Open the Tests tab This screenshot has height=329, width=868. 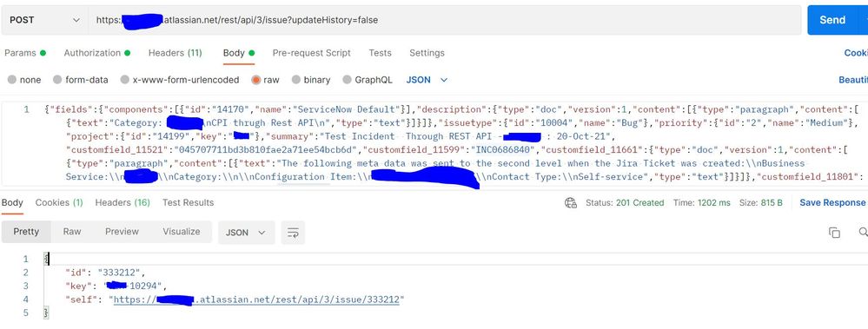click(380, 53)
